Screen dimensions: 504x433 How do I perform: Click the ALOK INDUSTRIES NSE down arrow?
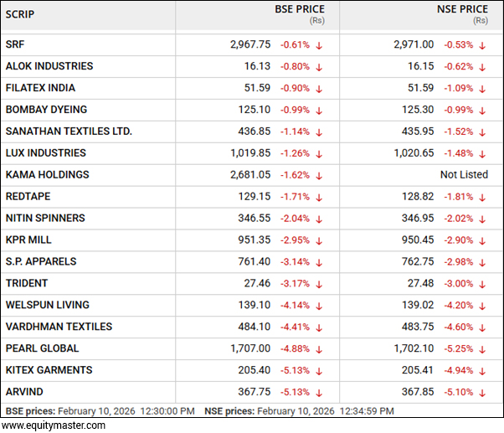click(x=481, y=67)
